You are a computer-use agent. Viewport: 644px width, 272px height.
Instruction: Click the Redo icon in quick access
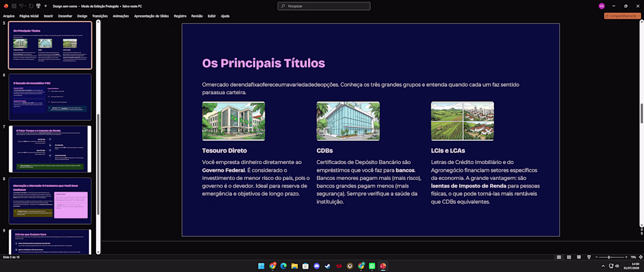pyautogui.click(x=31, y=6)
